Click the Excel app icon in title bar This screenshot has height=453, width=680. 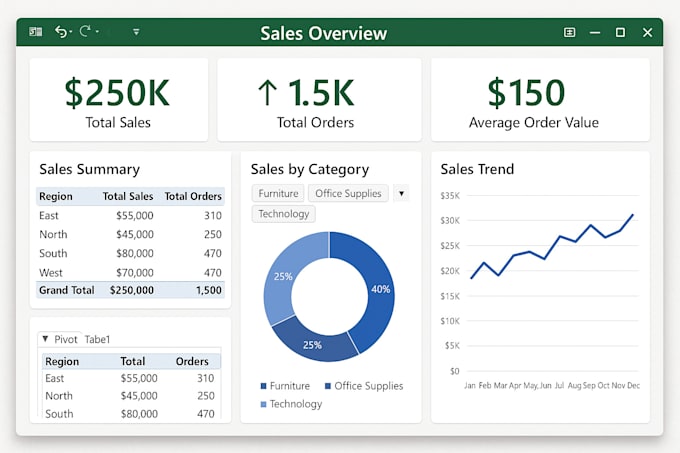pos(36,32)
